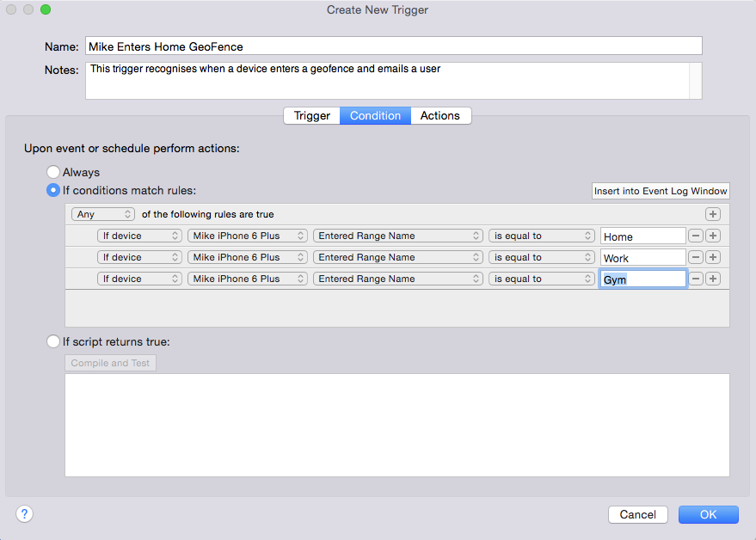Confirm the trigger with OK
This screenshot has width=756, height=540.
tap(709, 514)
